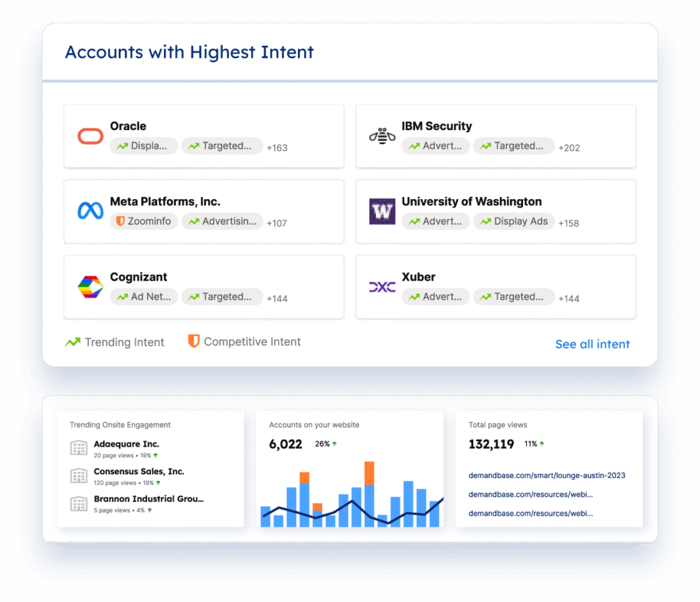Image resolution: width=700 pixels, height=602 pixels.
Task: Click the University of Washington W logo
Action: point(381,211)
